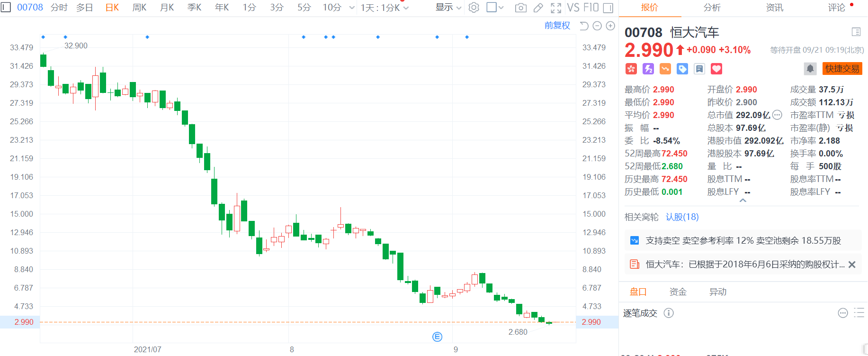Zoom out chart with minus icon
This screenshot has width=868, height=356.
597,26
